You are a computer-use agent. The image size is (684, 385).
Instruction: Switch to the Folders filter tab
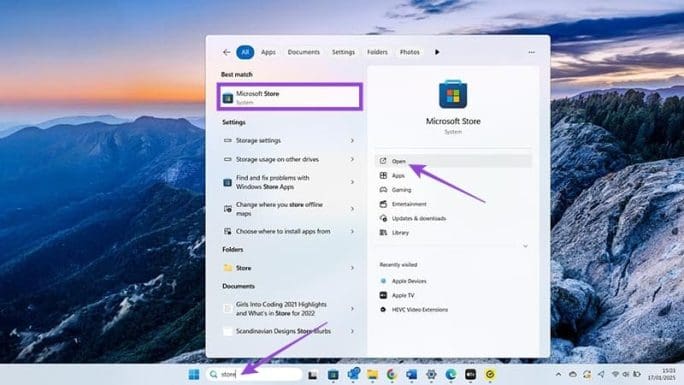pyautogui.click(x=377, y=52)
